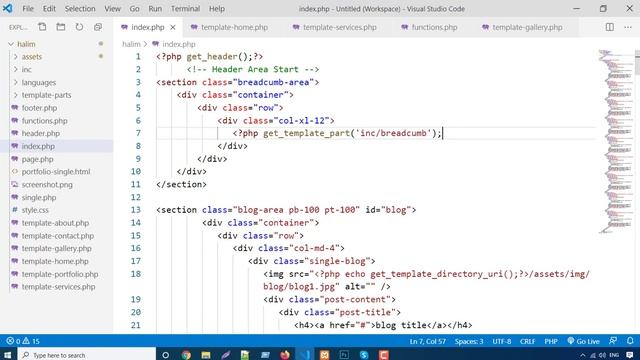Open page.php in Explorer

(37, 159)
